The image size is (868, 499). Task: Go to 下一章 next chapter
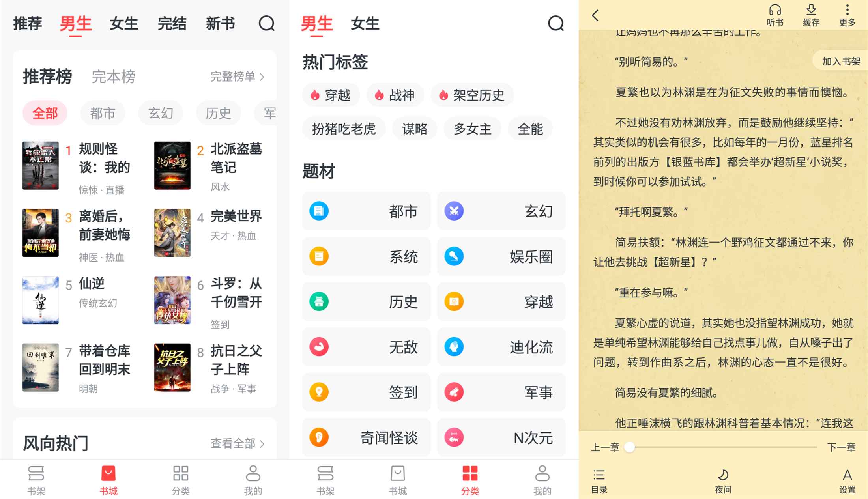tap(841, 447)
